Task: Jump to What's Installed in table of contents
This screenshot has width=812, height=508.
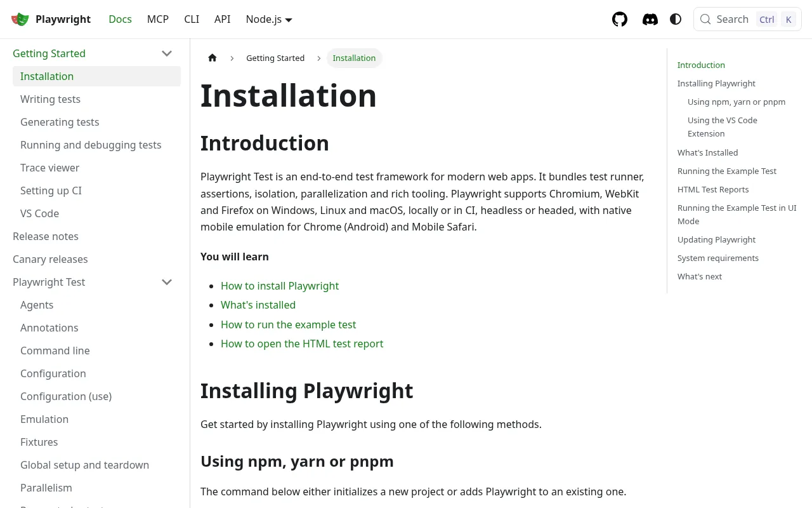Action: [x=707, y=152]
